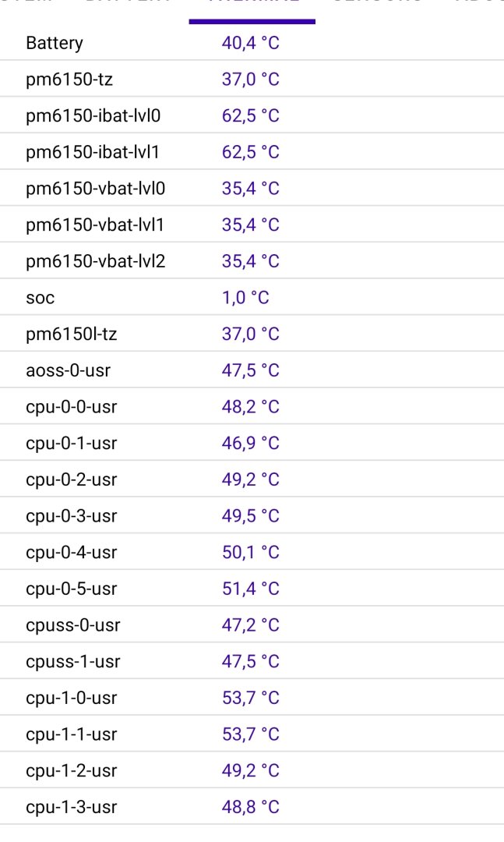The width and height of the screenshot is (504, 842).
Task: Click the pm6150-vbat-lvl2 label
Action: [x=95, y=261]
